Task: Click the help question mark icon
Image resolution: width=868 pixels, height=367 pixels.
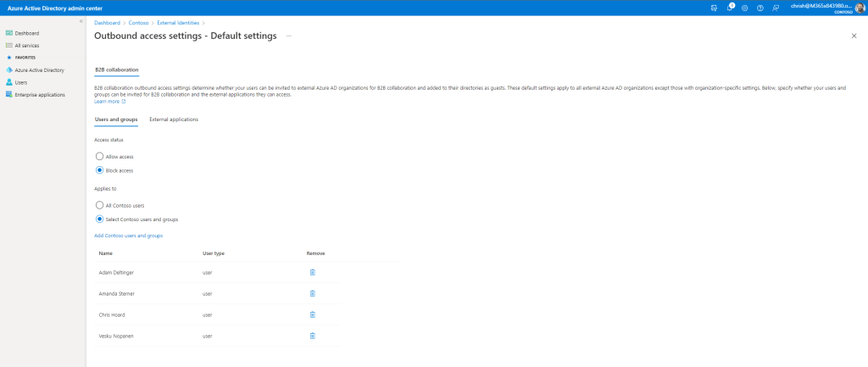Action: (759, 8)
